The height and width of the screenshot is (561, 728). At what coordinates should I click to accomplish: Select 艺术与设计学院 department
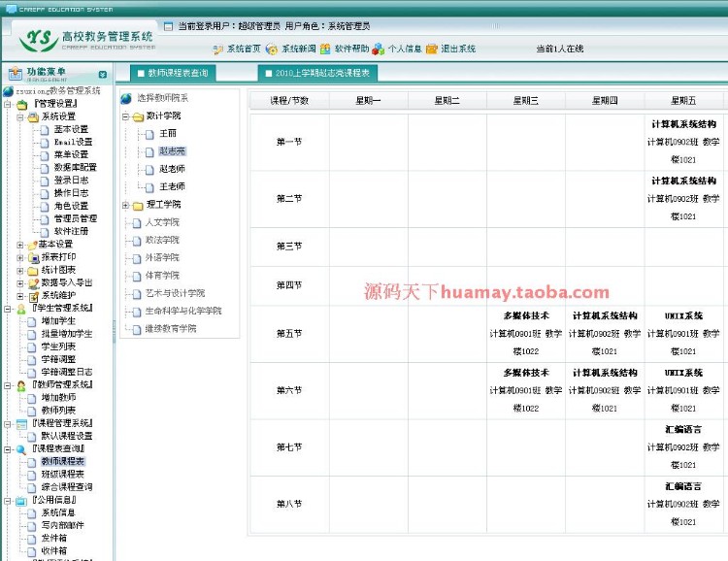(x=175, y=293)
